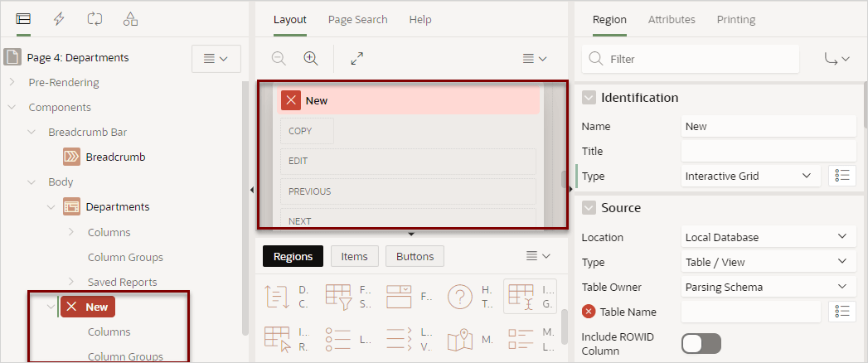
Task: Click the Zoom Out magnifier icon
Action: [x=279, y=59]
